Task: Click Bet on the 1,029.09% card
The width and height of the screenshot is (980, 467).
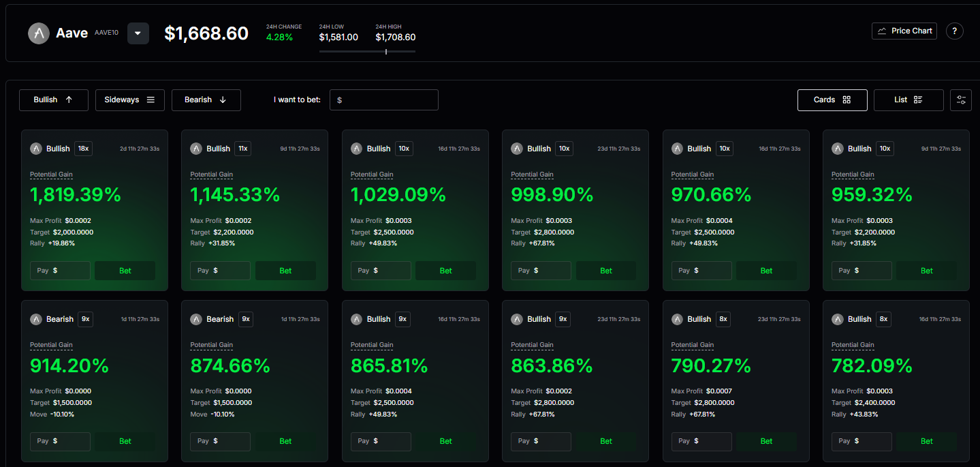Action: pyautogui.click(x=446, y=271)
